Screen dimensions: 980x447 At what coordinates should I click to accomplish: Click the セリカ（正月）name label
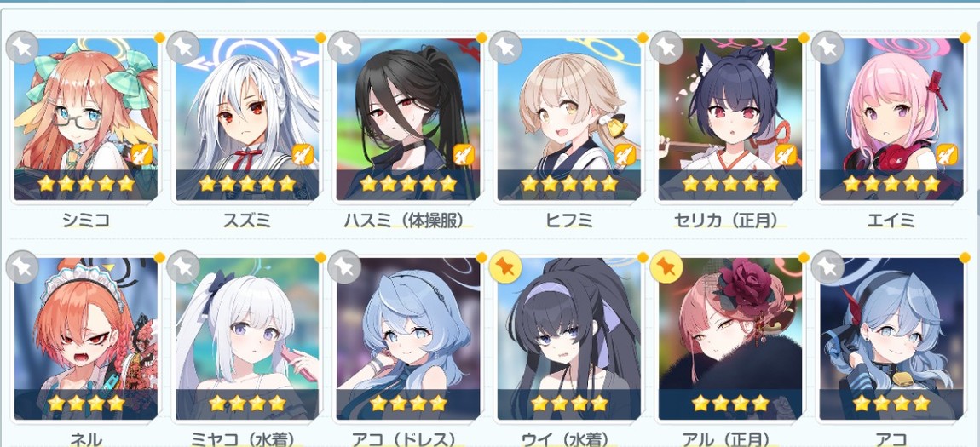(730, 220)
